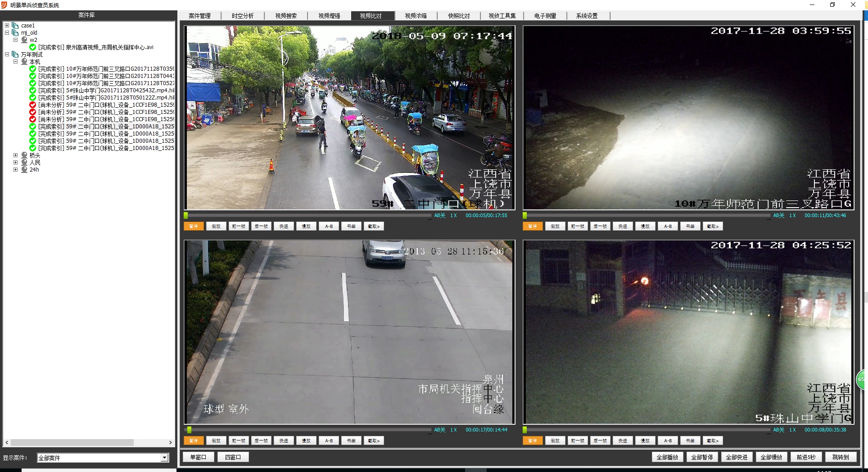Open the 显示案件 dropdown list

click(x=164, y=458)
